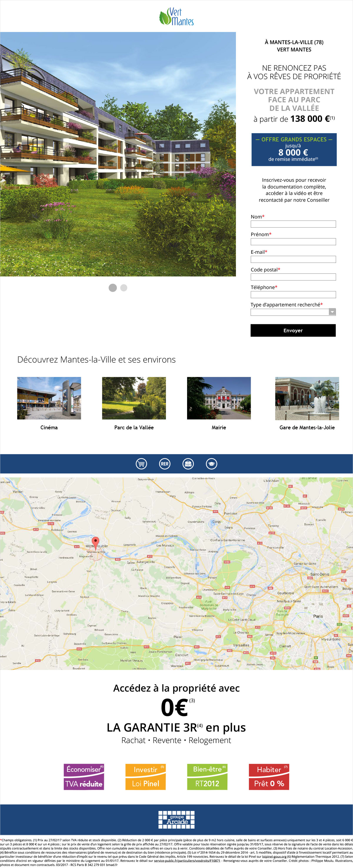Click the Cinéma caption text

[x=49, y=427]
